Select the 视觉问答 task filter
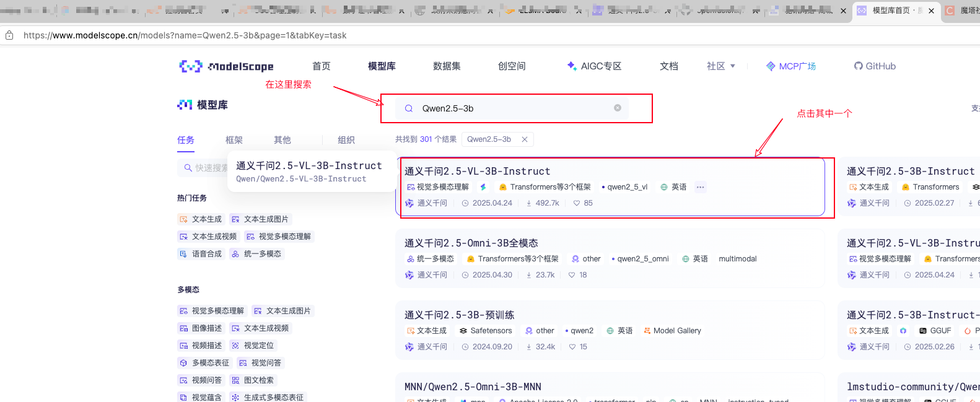This screenshot has width=980, height=402. pos(260,363)
